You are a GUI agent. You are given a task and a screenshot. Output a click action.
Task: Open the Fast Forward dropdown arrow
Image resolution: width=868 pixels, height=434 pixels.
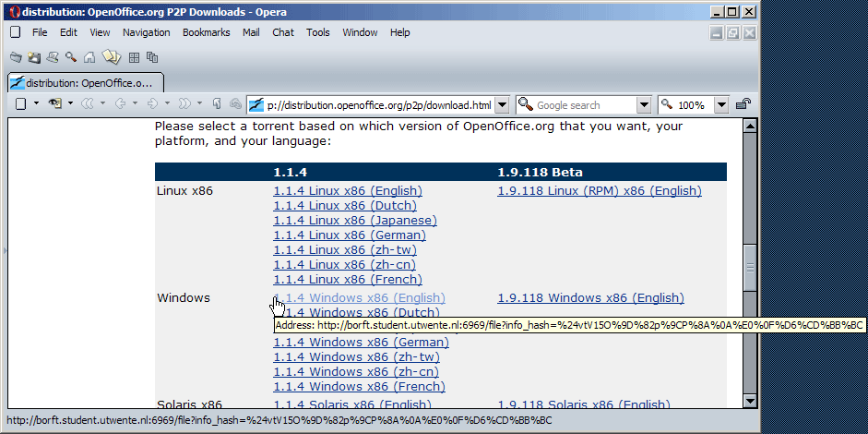[200, 103]
